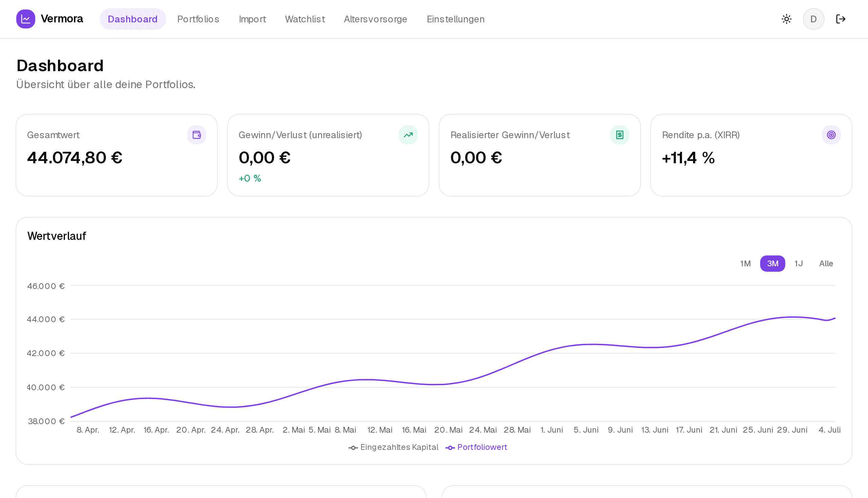The width and height of the screenshot is (868, 498).
Task: Click the 4. Juli date label
Action: click(x=829, y=430)
